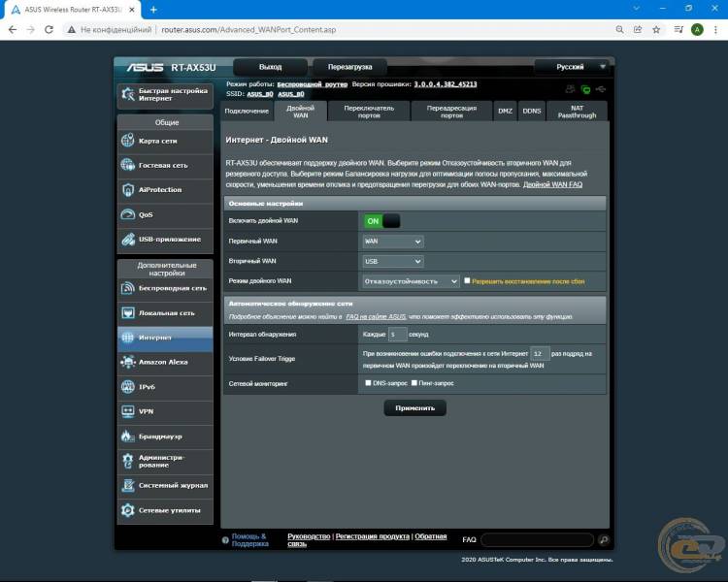Open Quick Internet Setup icon
Viewport: 728px width, 582px height.
tap(128, 95)
